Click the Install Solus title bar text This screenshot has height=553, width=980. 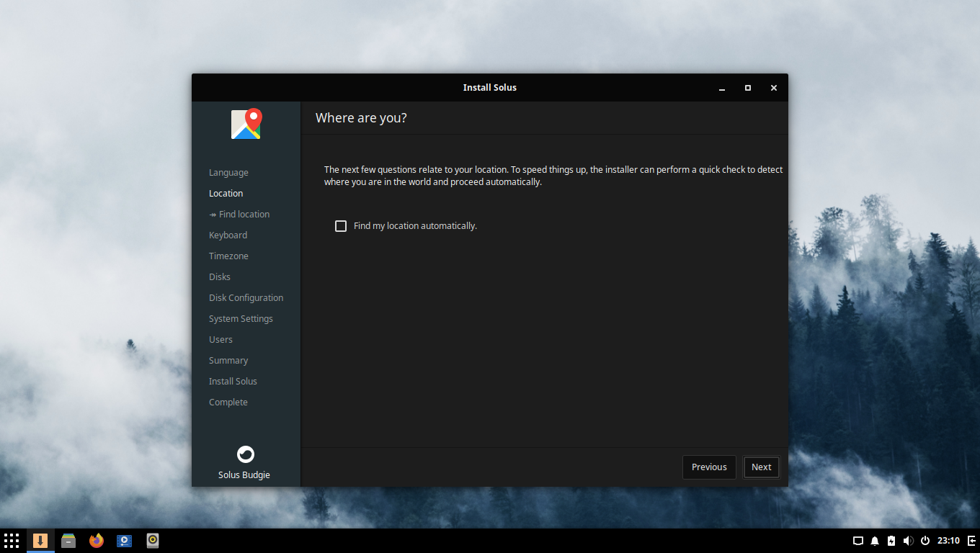(490, 88)
